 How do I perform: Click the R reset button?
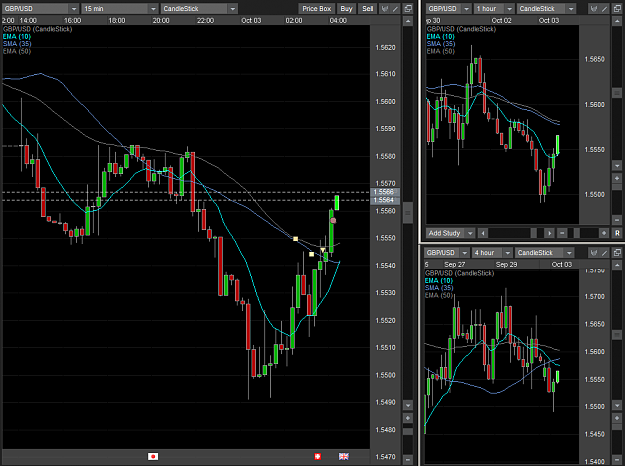(617, 233)
